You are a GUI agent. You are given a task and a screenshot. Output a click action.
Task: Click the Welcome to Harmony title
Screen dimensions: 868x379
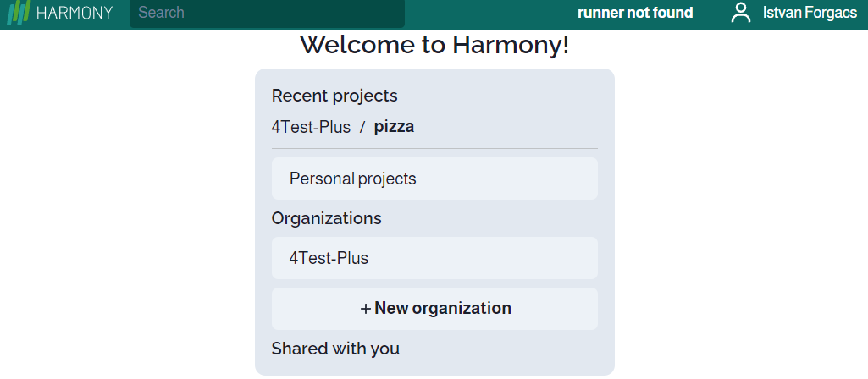[x=434, y=45]
